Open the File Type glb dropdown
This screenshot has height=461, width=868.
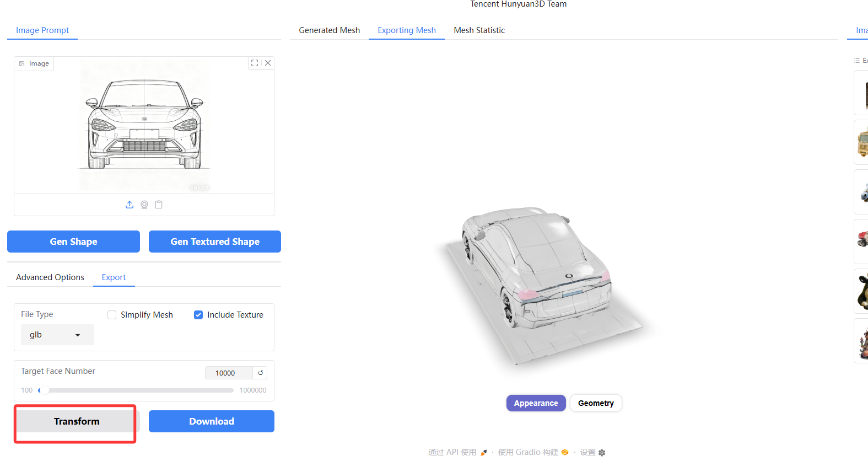point(57,335)
